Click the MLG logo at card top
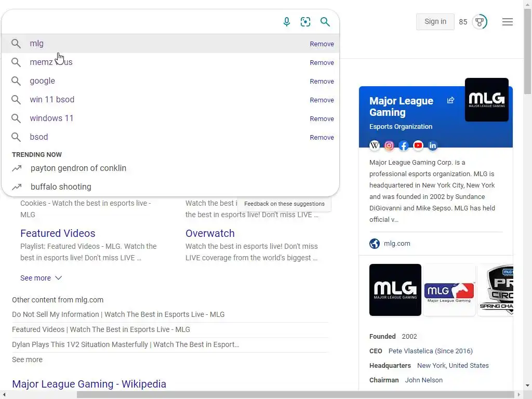The height and width of the screenshot is (399, 532). click(x=486, y=100)
